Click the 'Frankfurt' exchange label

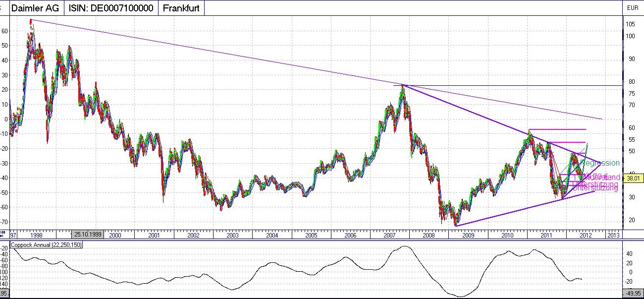point(181,8)
